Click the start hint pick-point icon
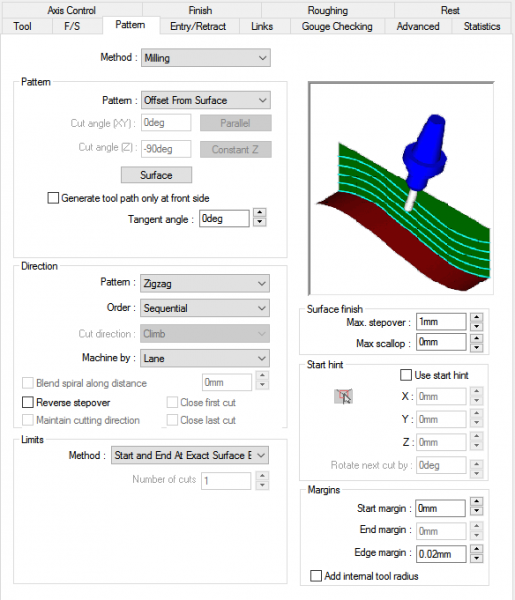 [343, 396]
